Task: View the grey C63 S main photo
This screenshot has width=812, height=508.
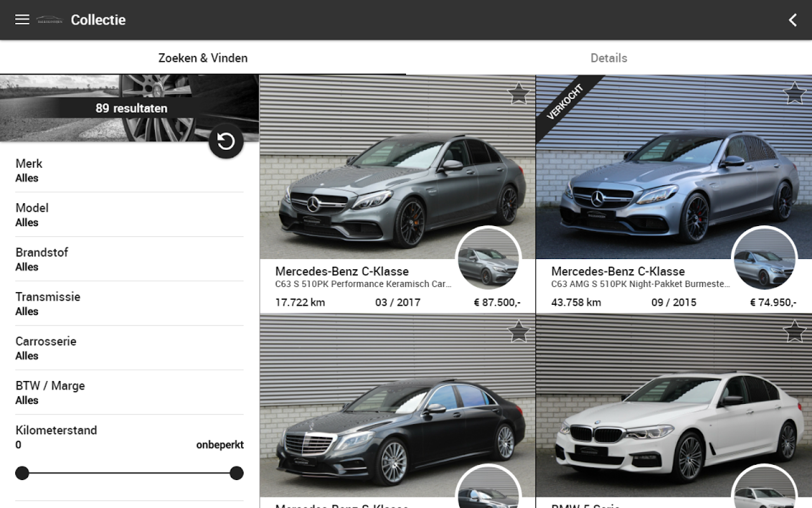Action: tap(398, 167)
